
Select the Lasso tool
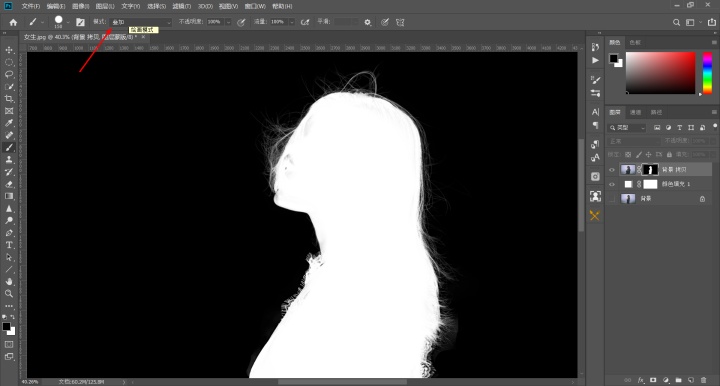point(9,74)
